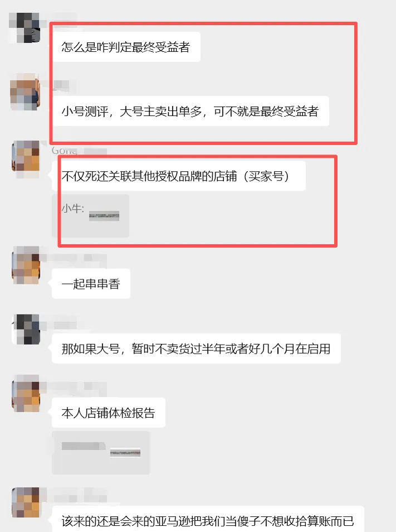Open the quoted reply below '本人店铺体检报告'
The height and width of the screenshot is (532, 396).
(101, 453)
